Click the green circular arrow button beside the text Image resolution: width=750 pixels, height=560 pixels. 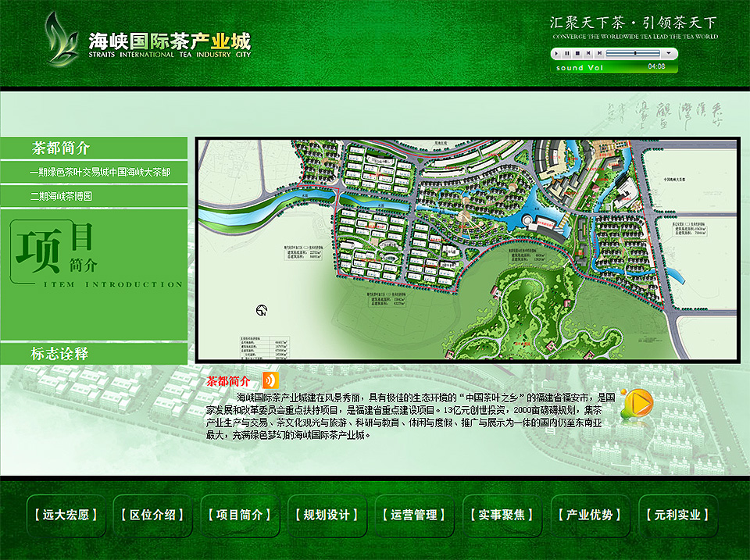coord(641,403)
